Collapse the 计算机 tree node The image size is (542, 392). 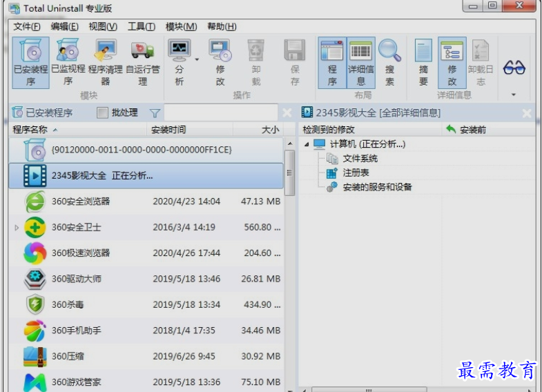(307, 144)
